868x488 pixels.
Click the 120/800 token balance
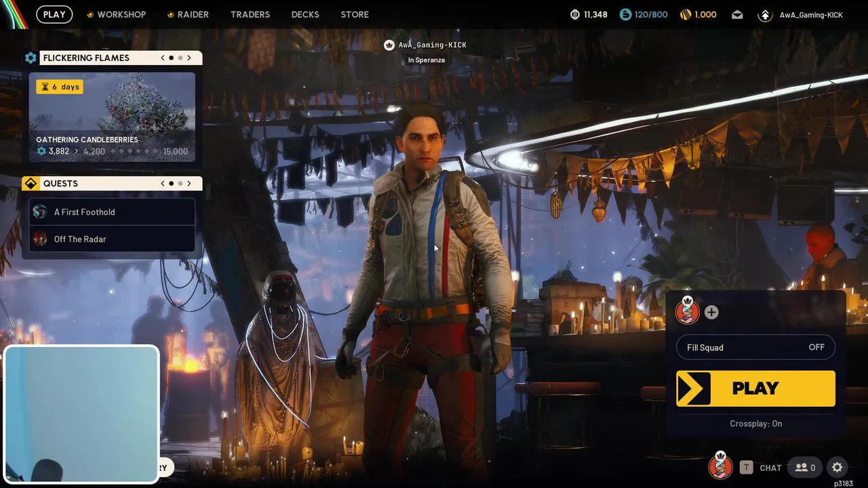pyautogui.click(x=651, y=14)
